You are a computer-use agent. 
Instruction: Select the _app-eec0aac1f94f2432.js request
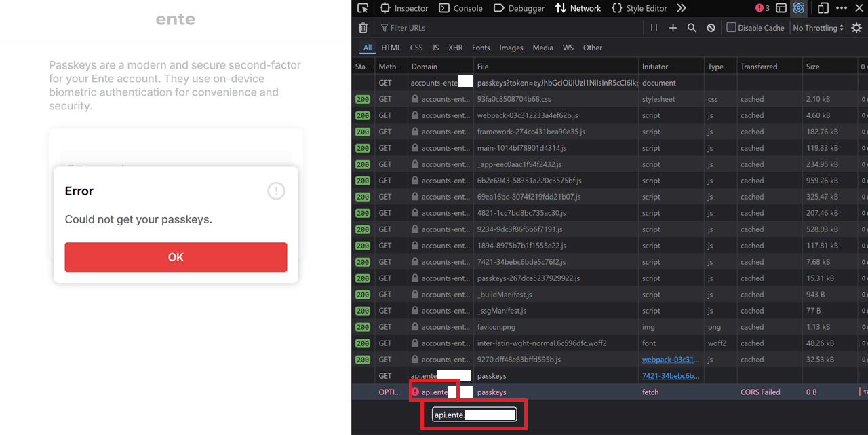point(610,164)
